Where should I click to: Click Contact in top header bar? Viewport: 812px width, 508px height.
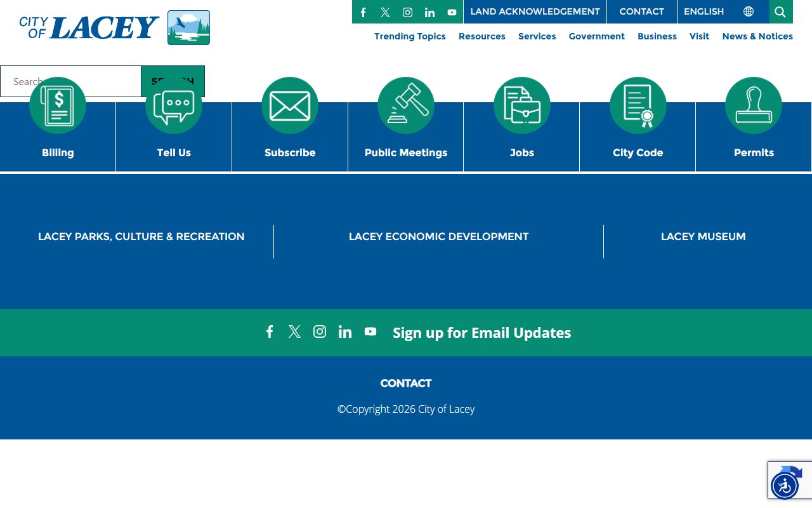pyautogui.click(x=642, y=11)
